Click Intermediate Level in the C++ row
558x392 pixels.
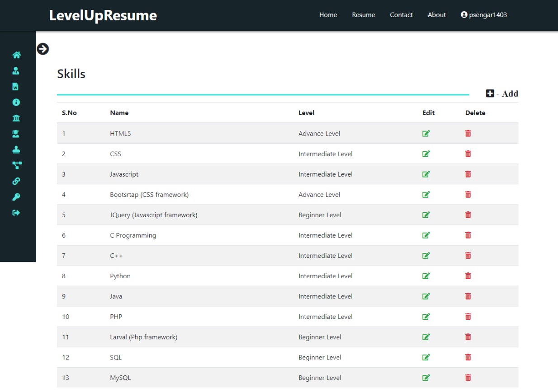[326, 256]
